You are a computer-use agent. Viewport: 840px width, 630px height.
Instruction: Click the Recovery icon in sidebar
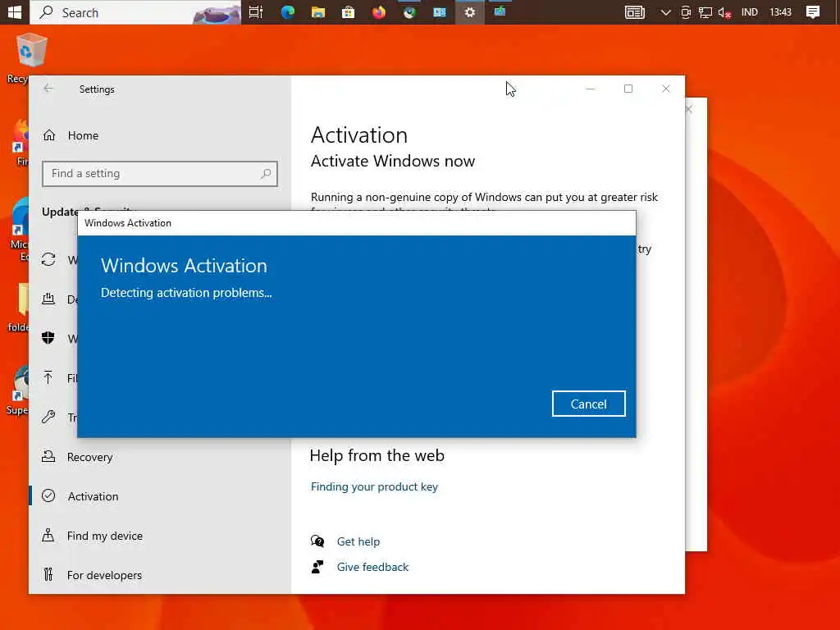pyautogui.click(x=48, y=456)
